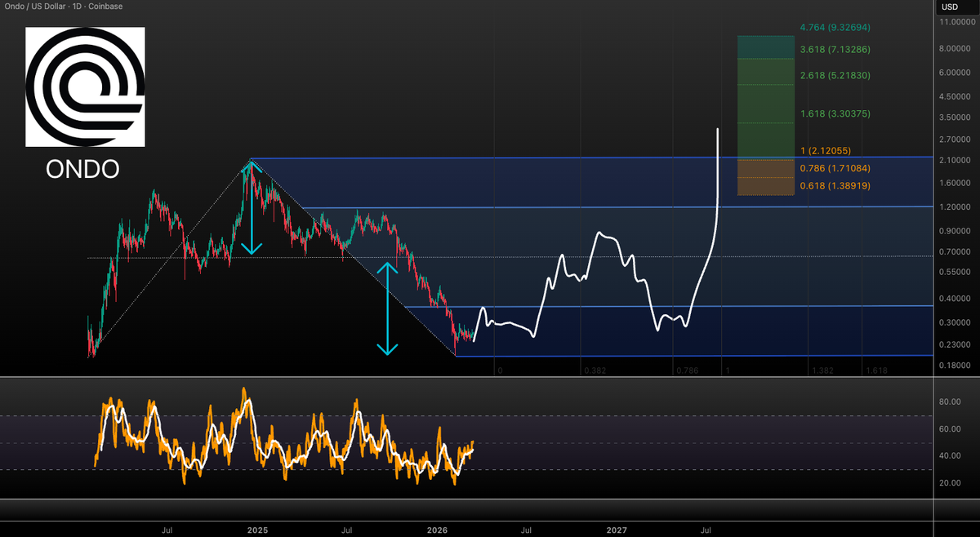Click the 1.20000 price axis label
The height and width of the screenshot is (537, 980).
click(956, 207)
